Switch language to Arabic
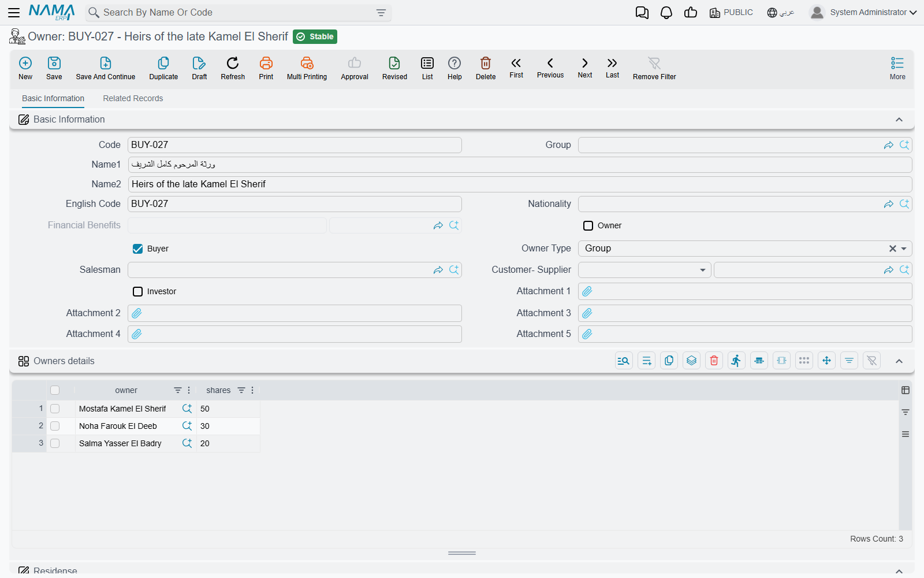The width and height of the screenshot is (924, 578). [x=781, y=13]
